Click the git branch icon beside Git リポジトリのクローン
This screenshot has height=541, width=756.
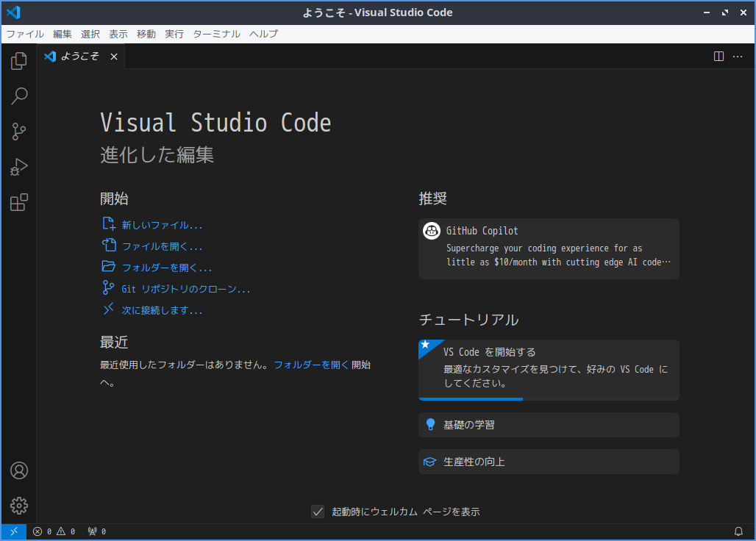point(109,287)
